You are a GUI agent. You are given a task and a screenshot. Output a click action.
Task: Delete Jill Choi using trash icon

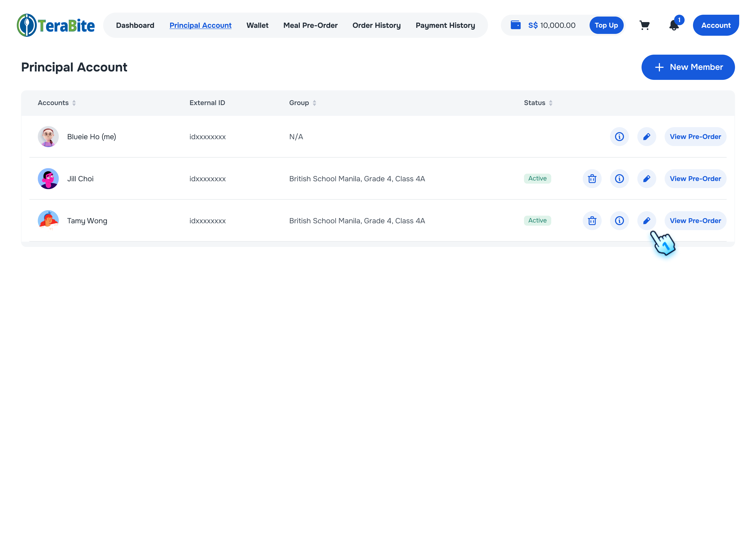[592, 179]
